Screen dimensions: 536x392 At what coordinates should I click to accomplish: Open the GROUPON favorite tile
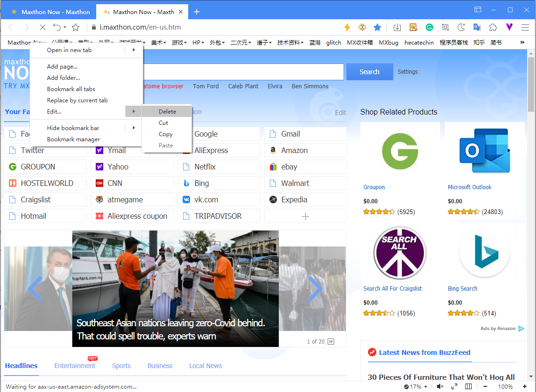coord(45,167)
